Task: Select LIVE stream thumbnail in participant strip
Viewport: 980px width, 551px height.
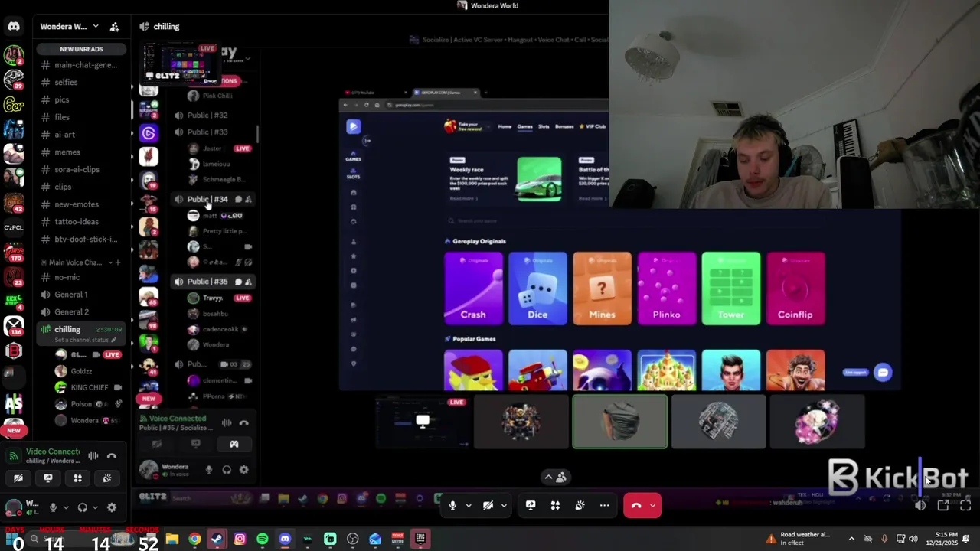Action: (422, 422)
